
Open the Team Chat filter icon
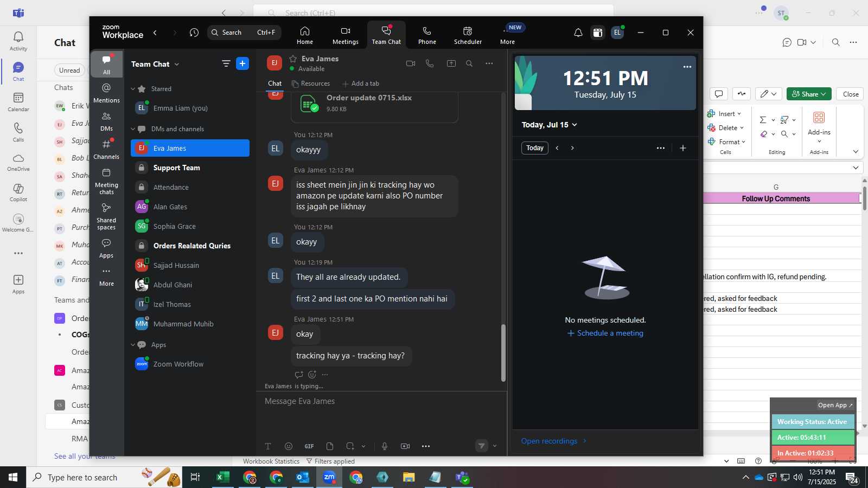[x=226, y=63]
